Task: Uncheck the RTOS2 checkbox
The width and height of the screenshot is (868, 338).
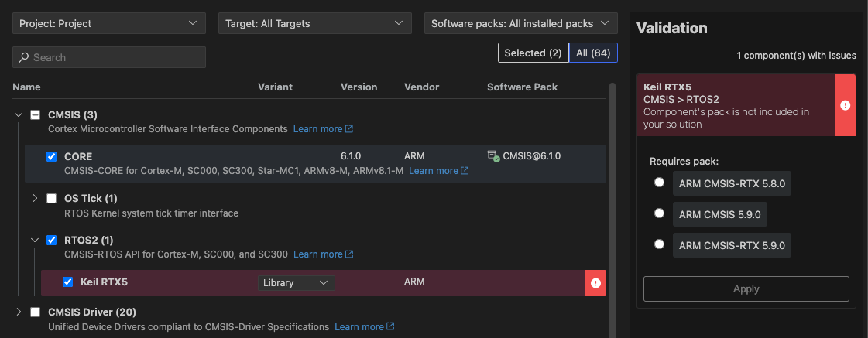Action: (51, 240)
